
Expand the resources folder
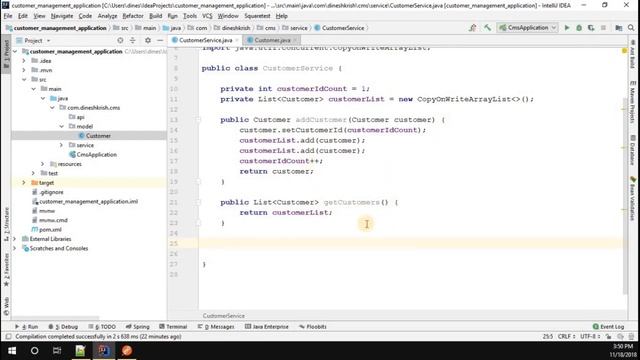pyautogui.click(x=42, y=164)
